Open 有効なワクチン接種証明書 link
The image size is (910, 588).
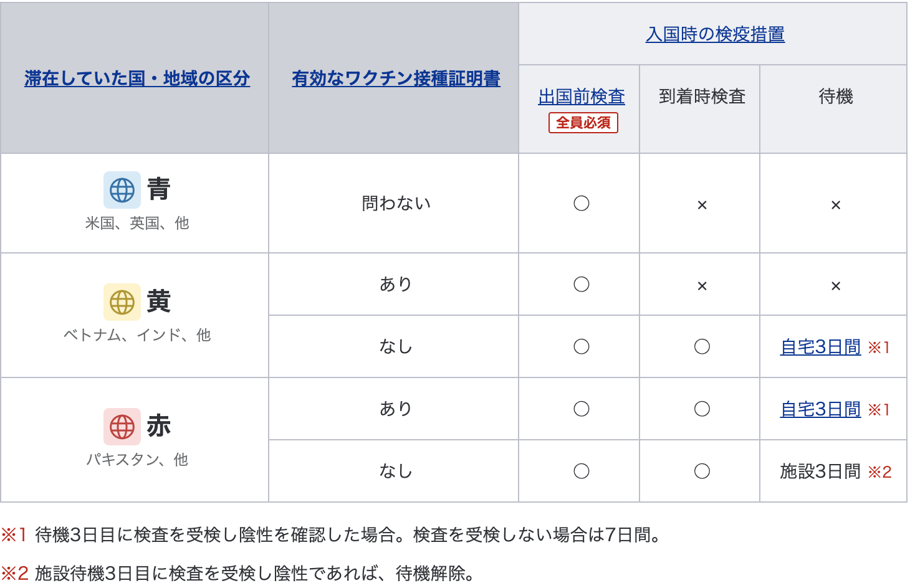(396, 78)
